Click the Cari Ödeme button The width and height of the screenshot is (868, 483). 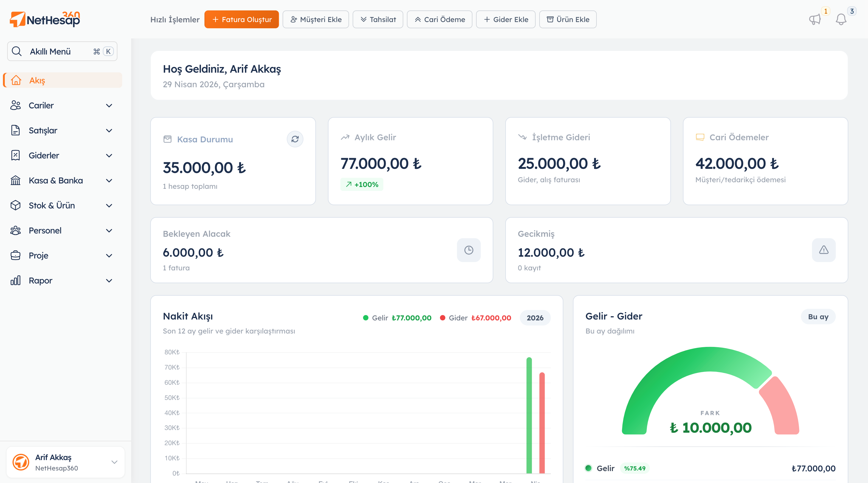(x=440, y=20)
